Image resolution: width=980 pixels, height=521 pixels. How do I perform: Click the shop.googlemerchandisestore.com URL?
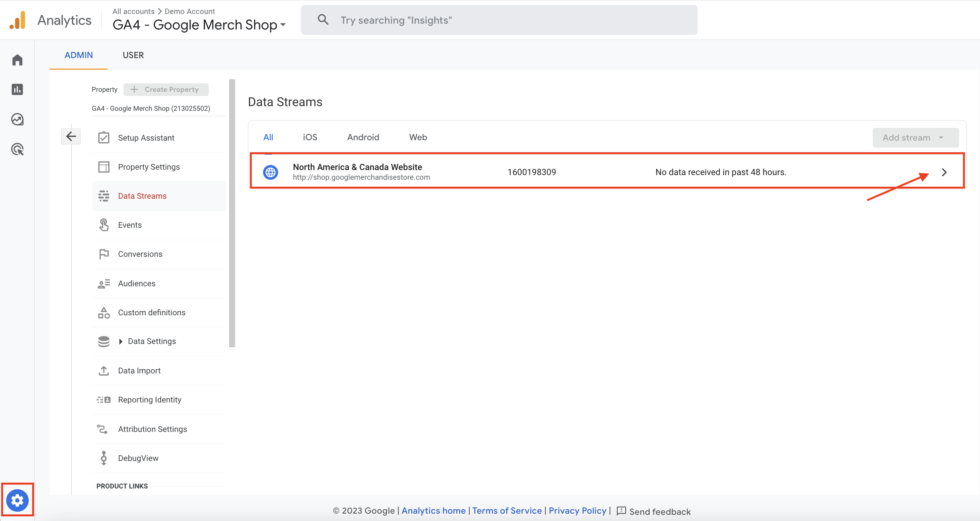(x=361, y=177)
